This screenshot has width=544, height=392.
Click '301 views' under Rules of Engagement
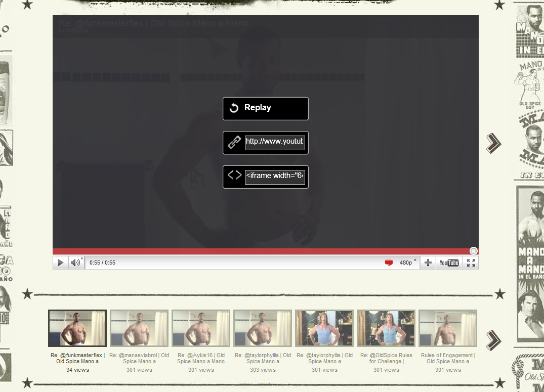click(448, 370)
